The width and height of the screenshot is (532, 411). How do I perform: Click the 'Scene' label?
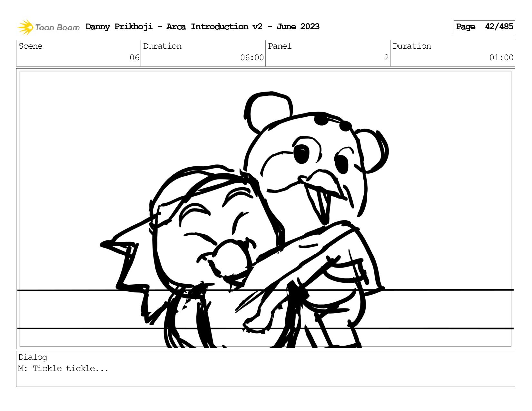30,46
